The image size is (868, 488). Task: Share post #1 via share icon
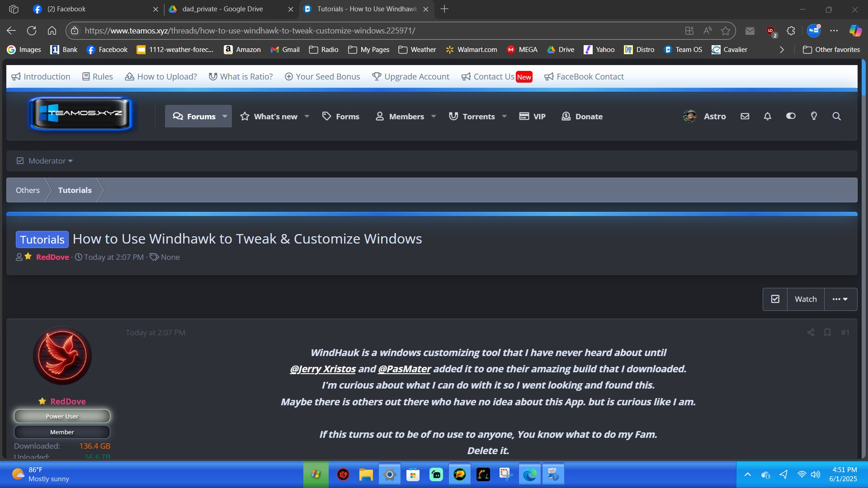click(x=811, y=333)
